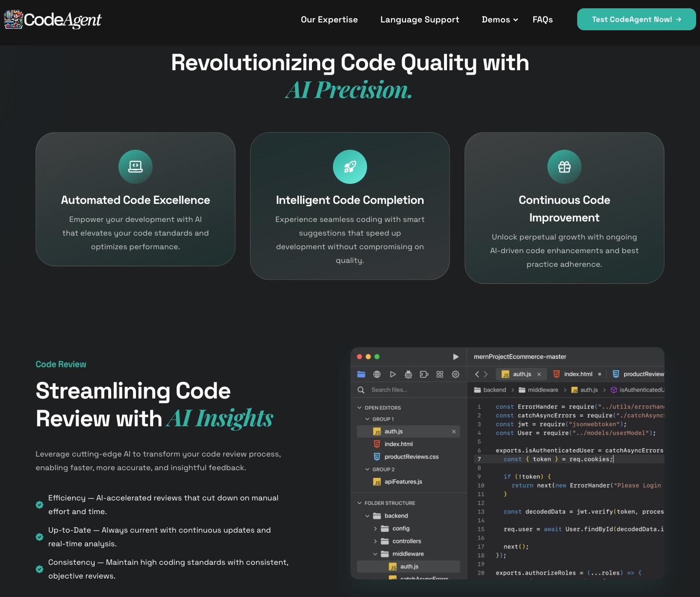Open the bug debug icon in the editor toolbar
Image resolution: width=700 pixels, height=597 pixels.
click(x=408, y=374)
